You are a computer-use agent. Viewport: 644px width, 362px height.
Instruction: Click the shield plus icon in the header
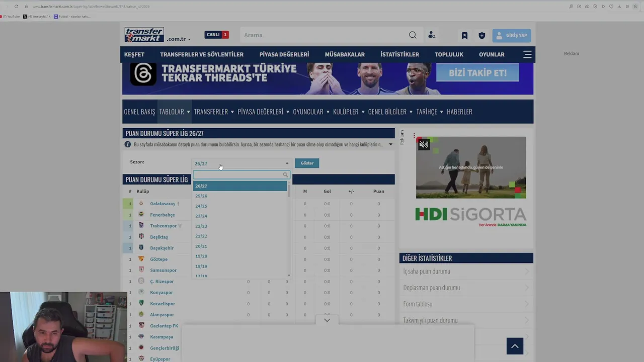coord(481,36)
